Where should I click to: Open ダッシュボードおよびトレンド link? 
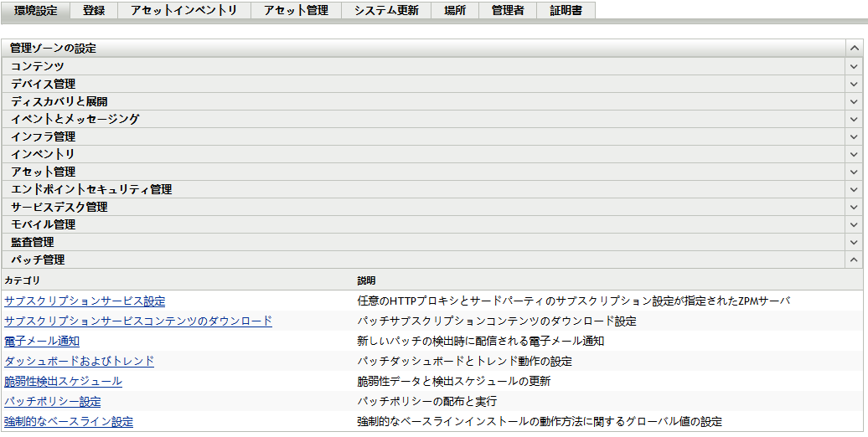[79, 361]
